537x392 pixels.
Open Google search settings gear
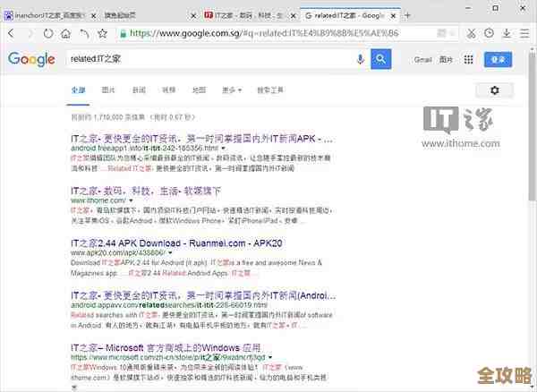(495, 90)
